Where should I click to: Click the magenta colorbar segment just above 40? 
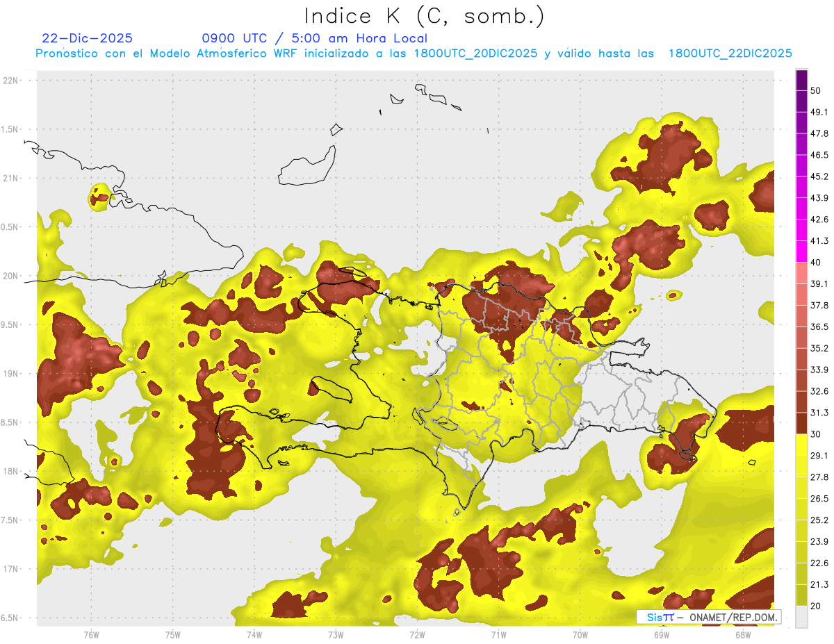point(802,252)
